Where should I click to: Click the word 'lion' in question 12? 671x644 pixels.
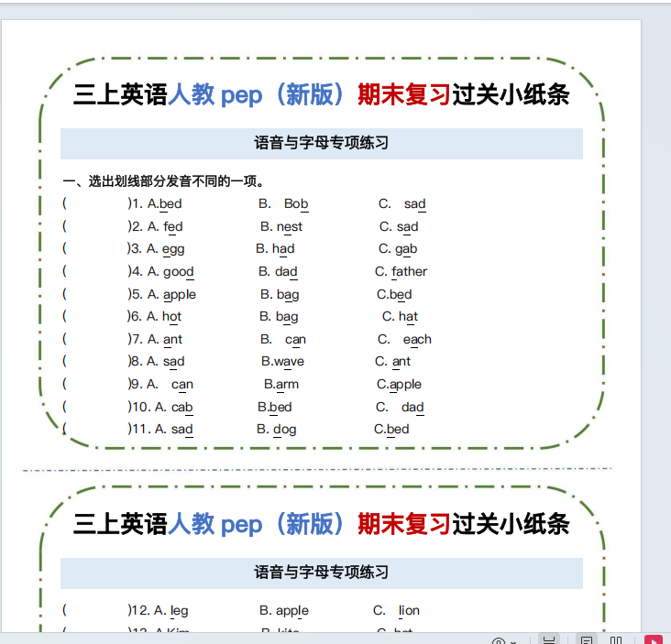(409, 611)
